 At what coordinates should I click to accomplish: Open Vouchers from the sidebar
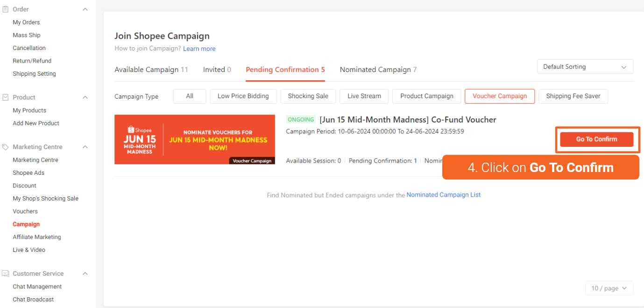(25, 211)
